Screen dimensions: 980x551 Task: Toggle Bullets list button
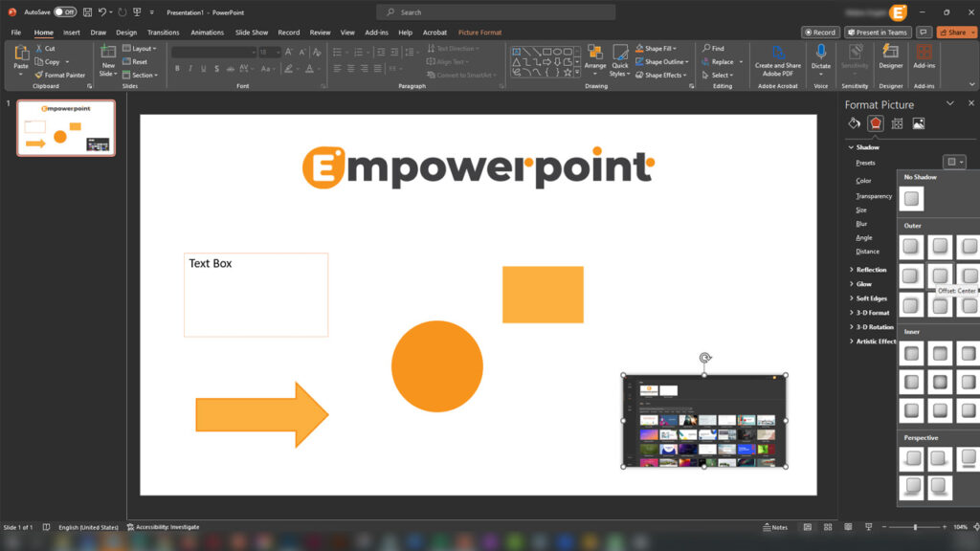(337, 52)
